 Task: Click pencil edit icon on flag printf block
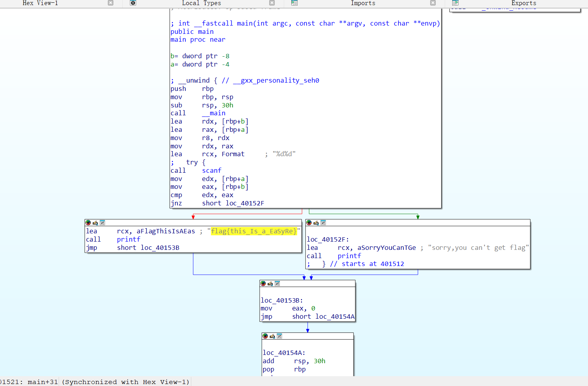coord(95,223)
